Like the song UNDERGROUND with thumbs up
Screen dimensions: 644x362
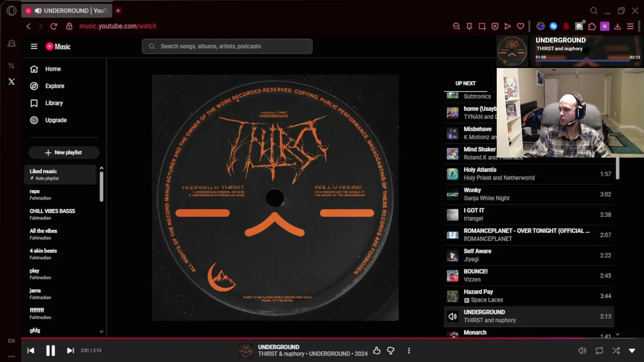[376, 350]
